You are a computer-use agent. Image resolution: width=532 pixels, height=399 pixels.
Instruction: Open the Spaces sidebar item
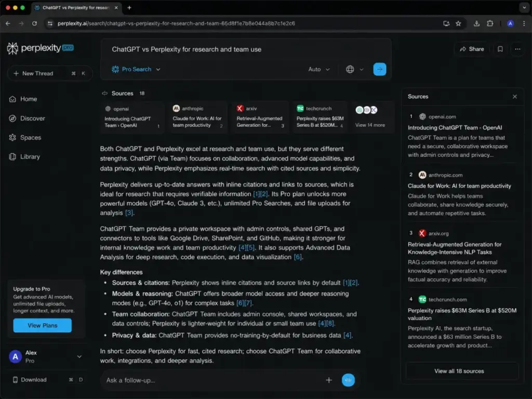coord(25,137)
